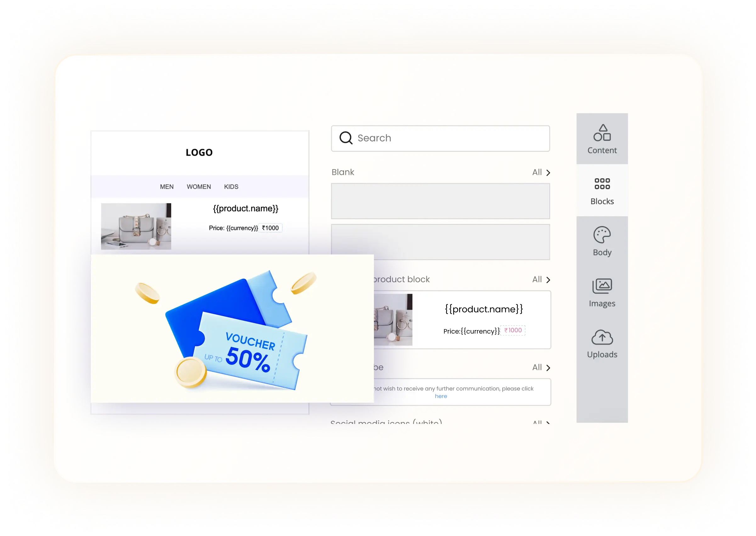Click the KIDS menu item
The height and width of the screenshot is (536, 756).
click(231, 187)
